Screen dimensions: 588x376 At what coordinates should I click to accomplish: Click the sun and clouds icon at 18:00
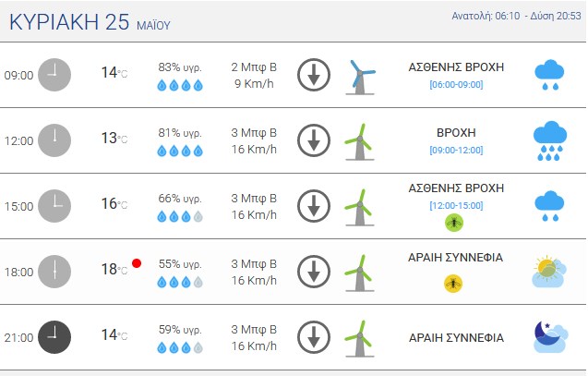[549, 272]
